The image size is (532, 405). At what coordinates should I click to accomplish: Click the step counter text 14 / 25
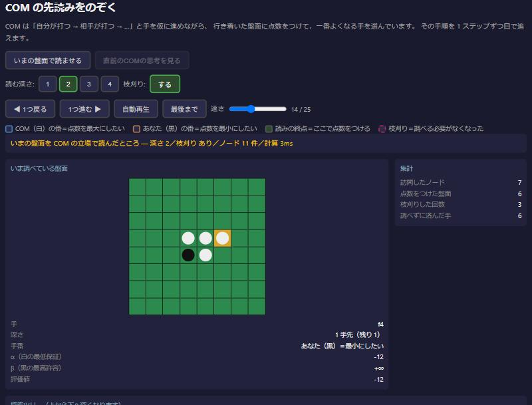[301, 109]
